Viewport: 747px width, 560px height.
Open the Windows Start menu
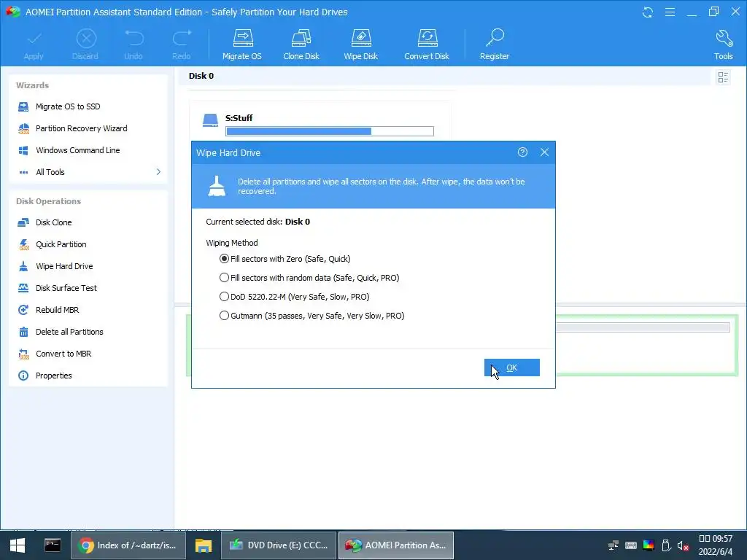[x=18, y=545]
